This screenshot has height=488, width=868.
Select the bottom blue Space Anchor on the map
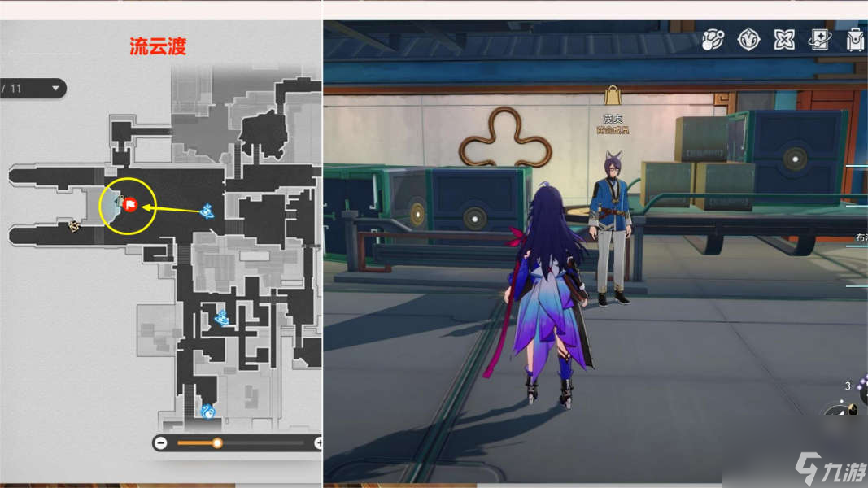click(208, 411)
